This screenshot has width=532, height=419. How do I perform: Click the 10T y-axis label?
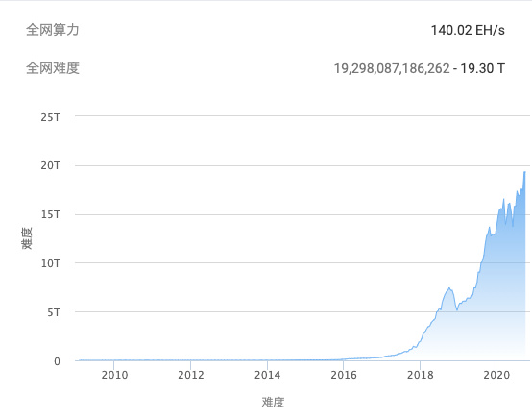pos(51,263)
